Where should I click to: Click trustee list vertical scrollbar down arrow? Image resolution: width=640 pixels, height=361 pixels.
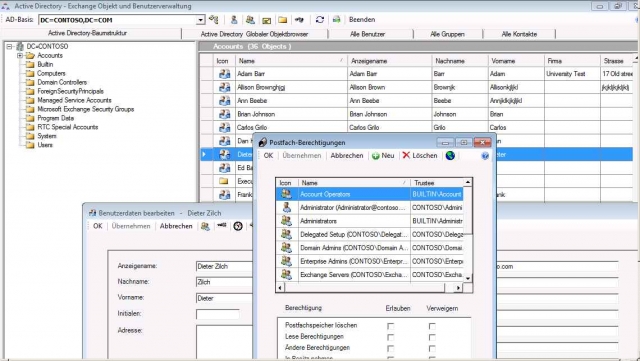click(x=468, y=279)
